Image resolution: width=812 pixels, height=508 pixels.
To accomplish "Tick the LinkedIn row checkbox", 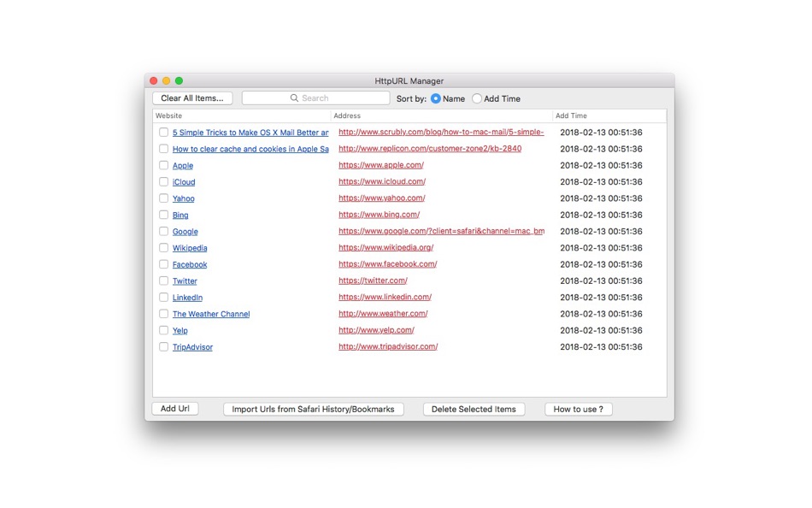I will [x=163, y=297].
